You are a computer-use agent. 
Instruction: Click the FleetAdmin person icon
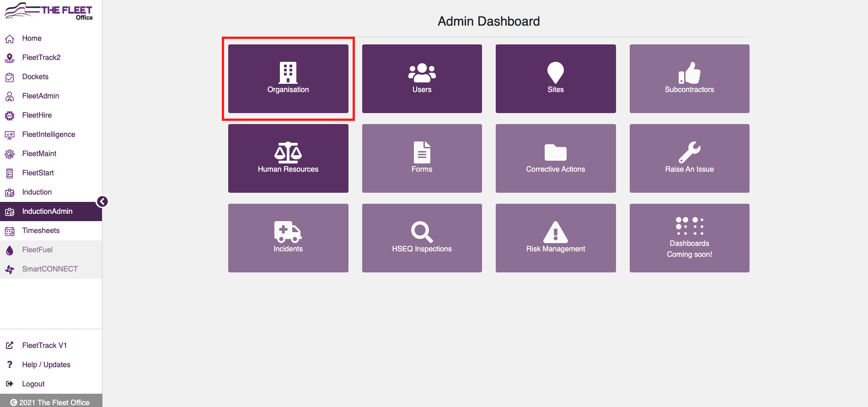coord(10,97)
